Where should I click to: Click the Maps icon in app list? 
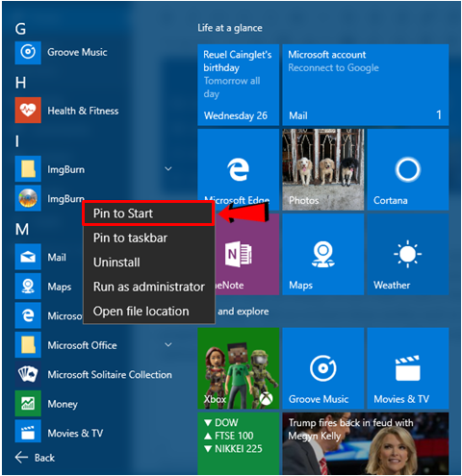point(28,286)
